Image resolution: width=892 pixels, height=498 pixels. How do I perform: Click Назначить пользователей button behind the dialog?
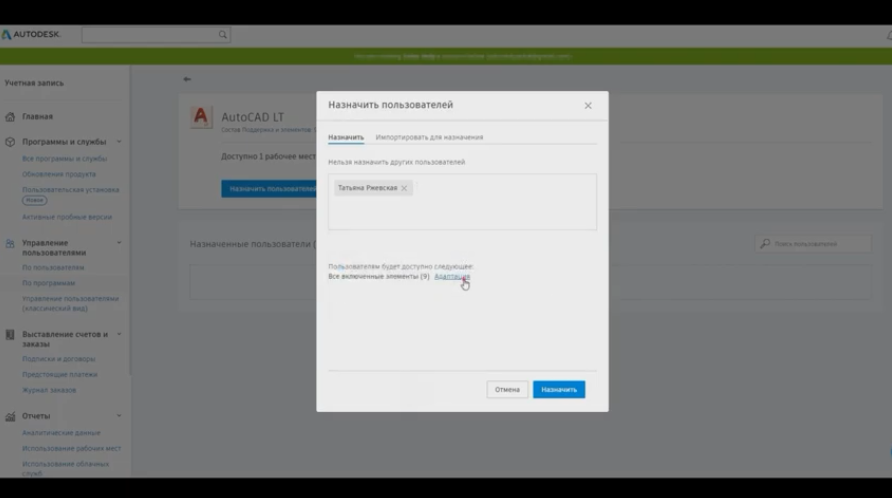(269, 188)
